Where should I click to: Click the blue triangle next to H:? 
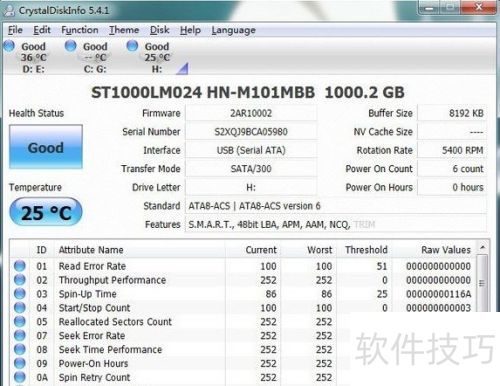coord(183,69)
